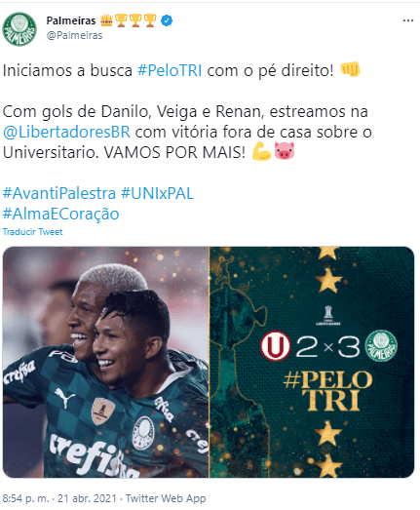This screenshot has width=420, height=510.
Task: Click the fist bump emoji
Action: [x=350, y=69]
